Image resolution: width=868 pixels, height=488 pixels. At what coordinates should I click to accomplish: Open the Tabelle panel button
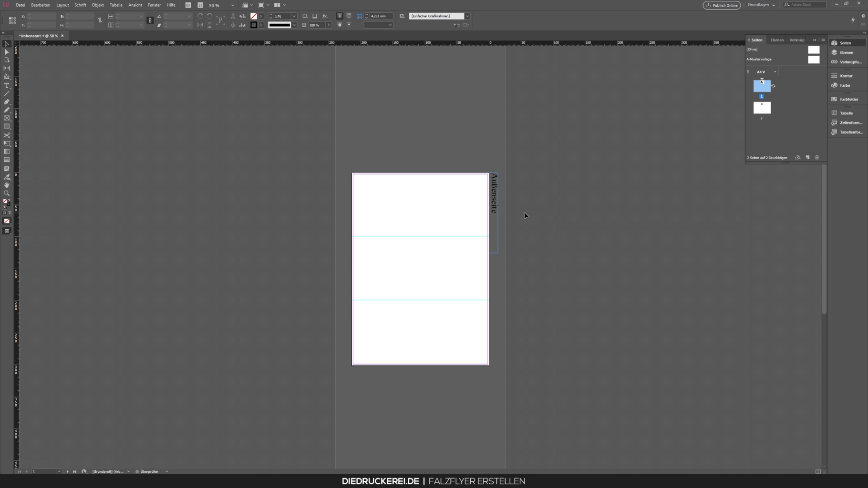(848, 113)
